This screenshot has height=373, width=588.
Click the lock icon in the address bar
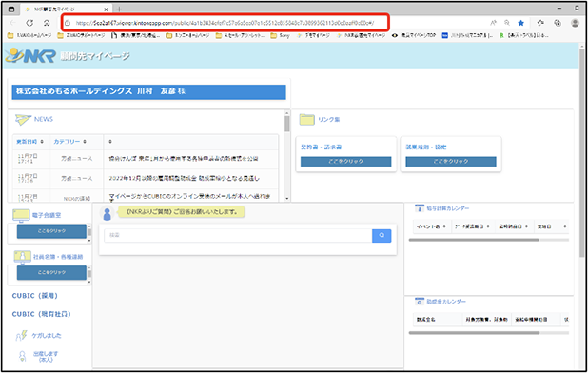(x=68, y=23)
